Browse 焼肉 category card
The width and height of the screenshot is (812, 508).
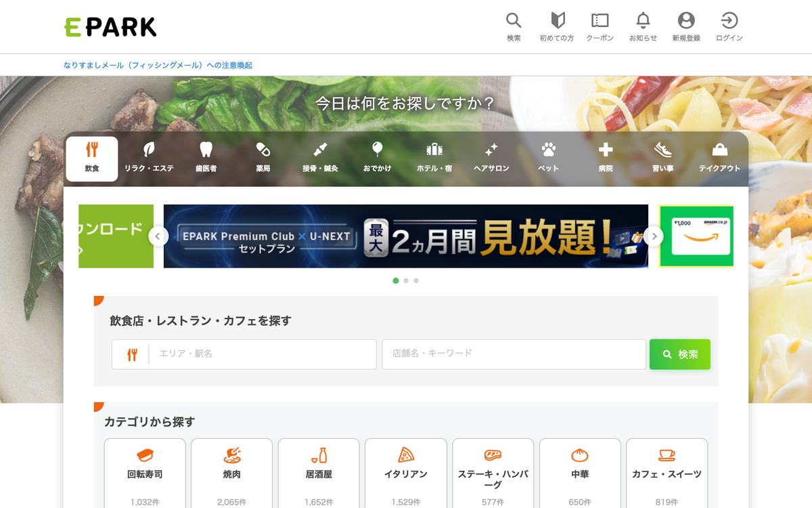click(232, 473)
